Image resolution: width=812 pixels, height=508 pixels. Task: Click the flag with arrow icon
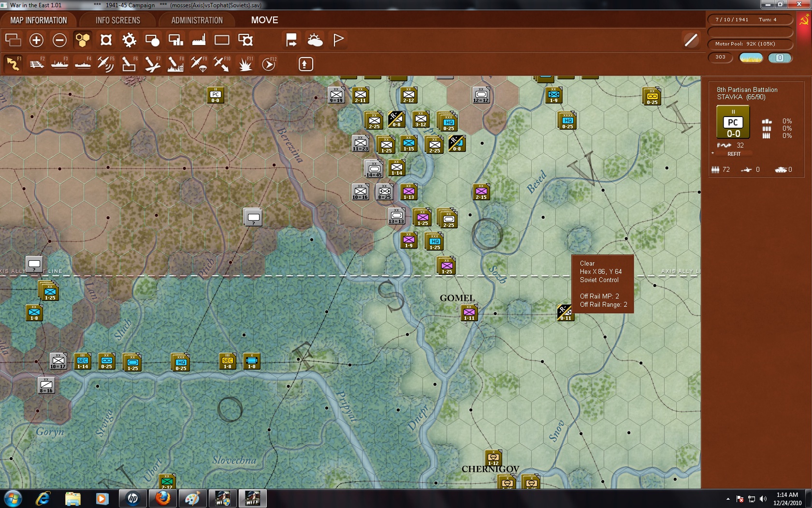click(x=291, y=40)
